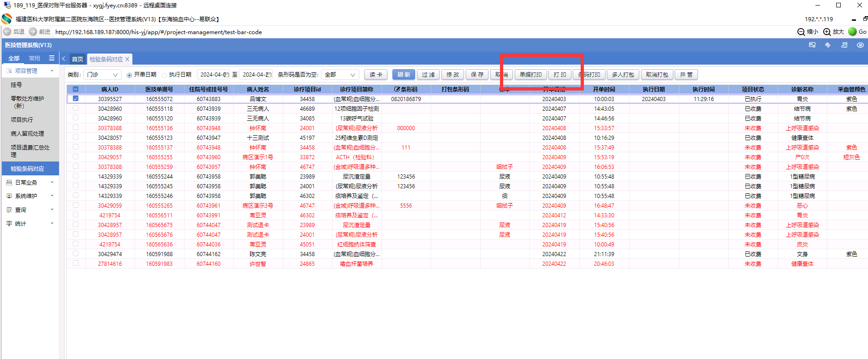868x359 pixels.
Task: Click the 统计 icon in the sidebar
Action: (9, 224)
